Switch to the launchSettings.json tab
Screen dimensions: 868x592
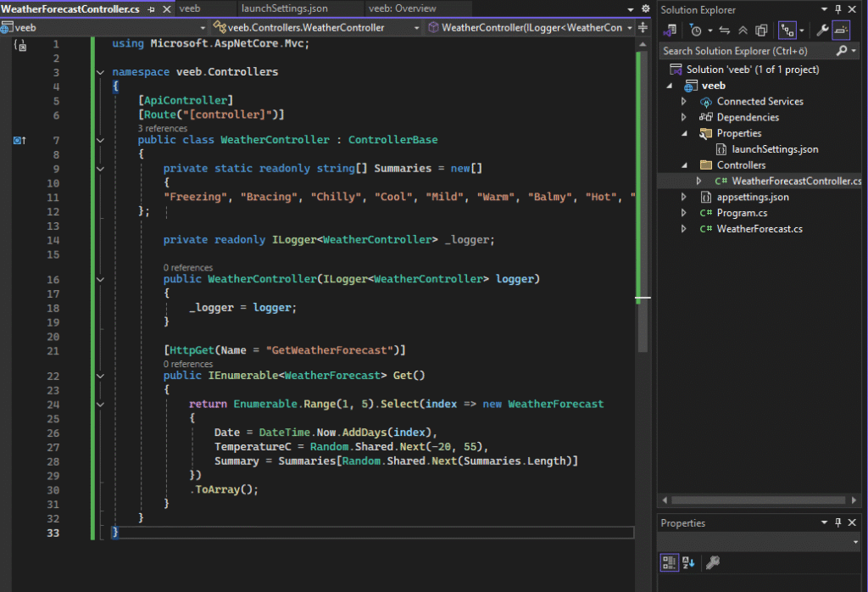click(284, 8)
